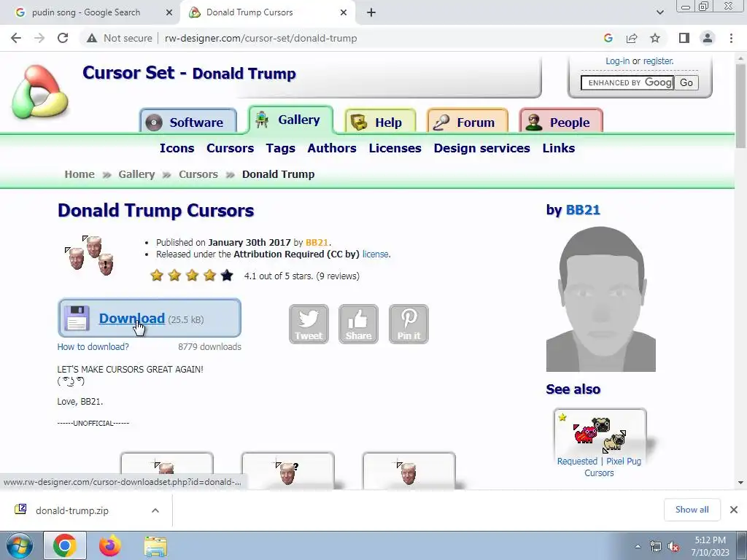Click Home in the breadcrumb
The height and width of the screenshot is (560, 747).
80,174
